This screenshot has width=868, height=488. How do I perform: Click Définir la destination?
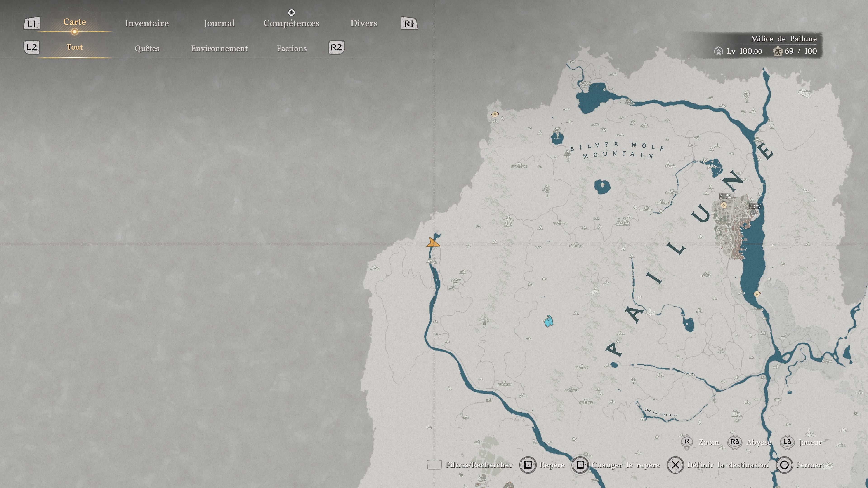point(728,465)
